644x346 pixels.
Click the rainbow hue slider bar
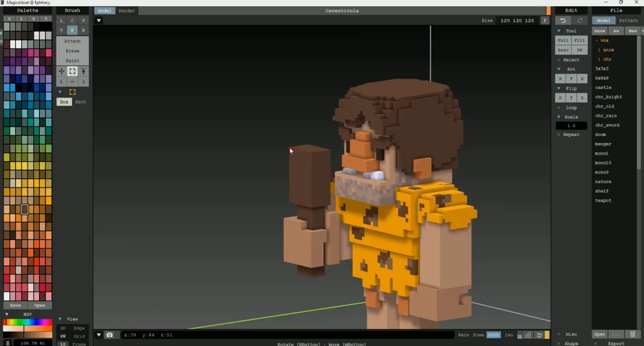pos(28,322)
